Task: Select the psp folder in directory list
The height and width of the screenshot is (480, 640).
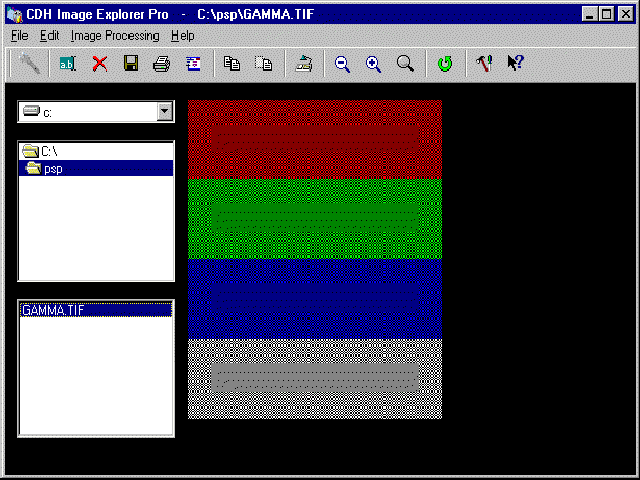Action: click(53, 168)
